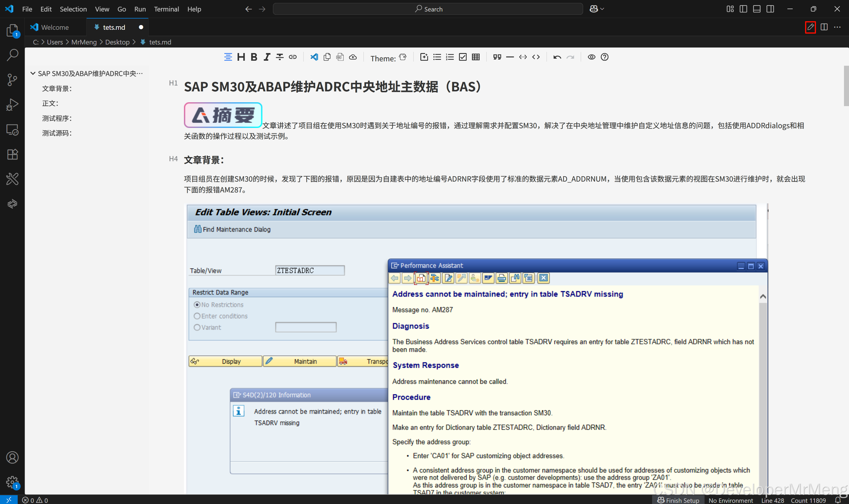The width and height of the screenshot is (849, 504).
Task: Open the Terminal menu
Action: click(x=166, y=9)
